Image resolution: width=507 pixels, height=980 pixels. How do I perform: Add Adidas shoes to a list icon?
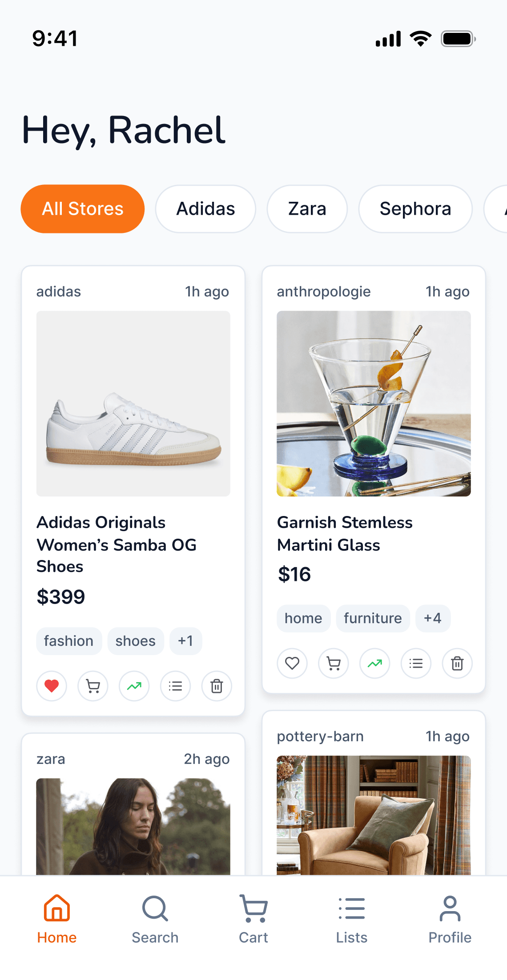coord(176,686)
